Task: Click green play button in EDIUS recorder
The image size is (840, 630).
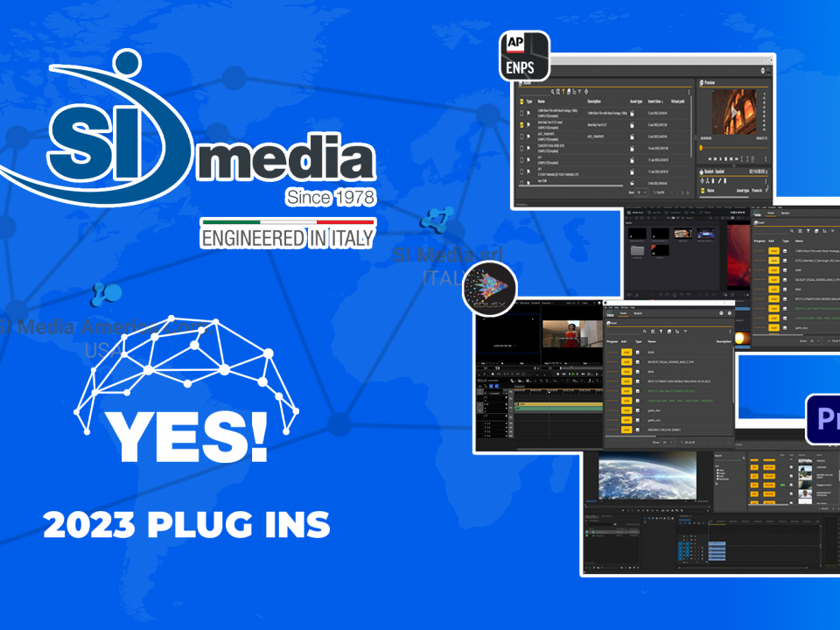Action: click(x=572, y=374)
